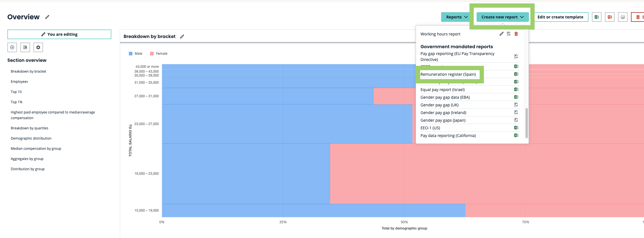Go to Demographic distribution section
The height and width of the screenshot is (238, 644).
click(31, 138)
